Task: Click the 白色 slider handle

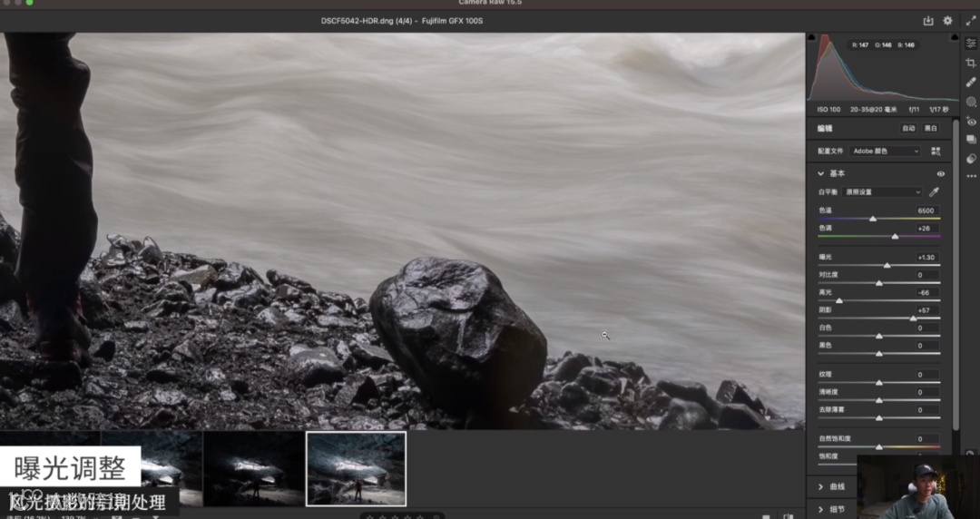Action: [878, 336]
